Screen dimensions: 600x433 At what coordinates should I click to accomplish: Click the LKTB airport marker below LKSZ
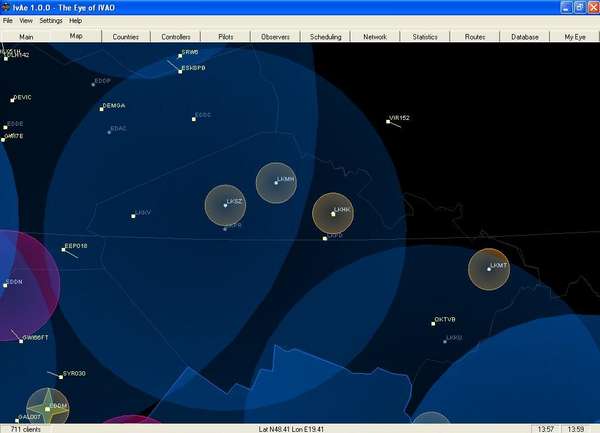(225, 229)
